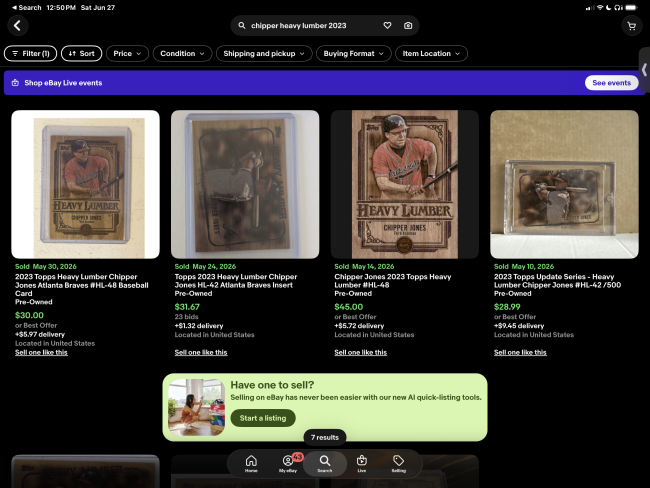Click Start a listing button
The width and height of the screenshot is (650, 488).
pyautogui.click(x=263, y=418)
